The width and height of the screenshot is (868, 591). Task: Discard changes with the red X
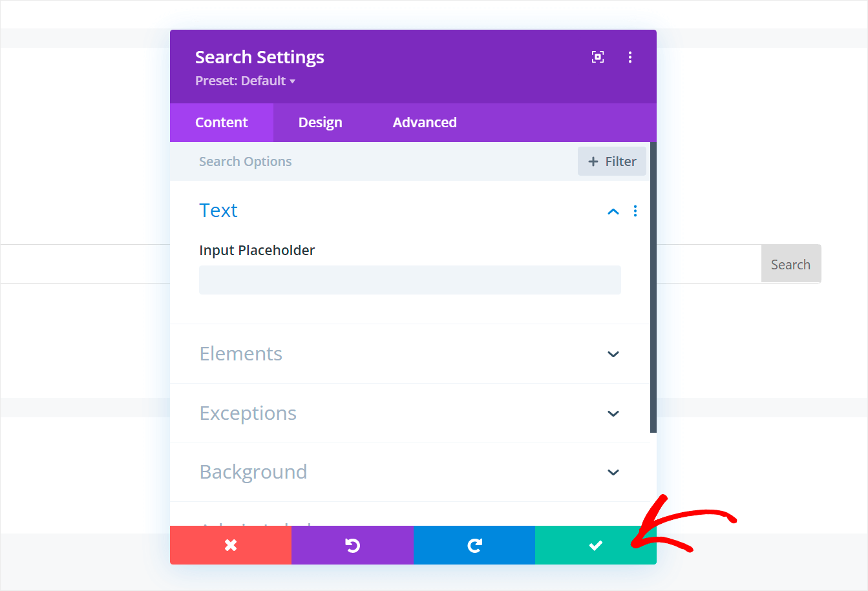point(231,545)
